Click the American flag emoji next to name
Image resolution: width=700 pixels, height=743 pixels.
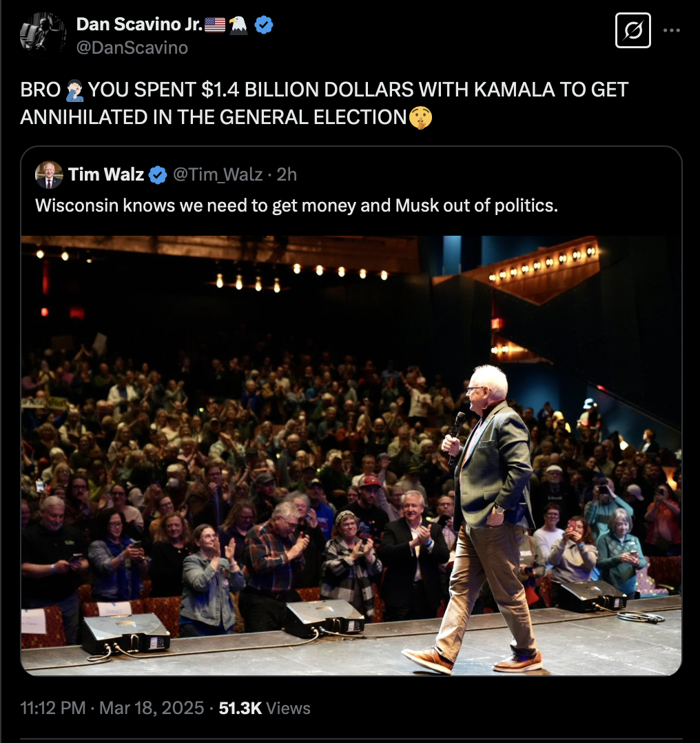[214, 25]
